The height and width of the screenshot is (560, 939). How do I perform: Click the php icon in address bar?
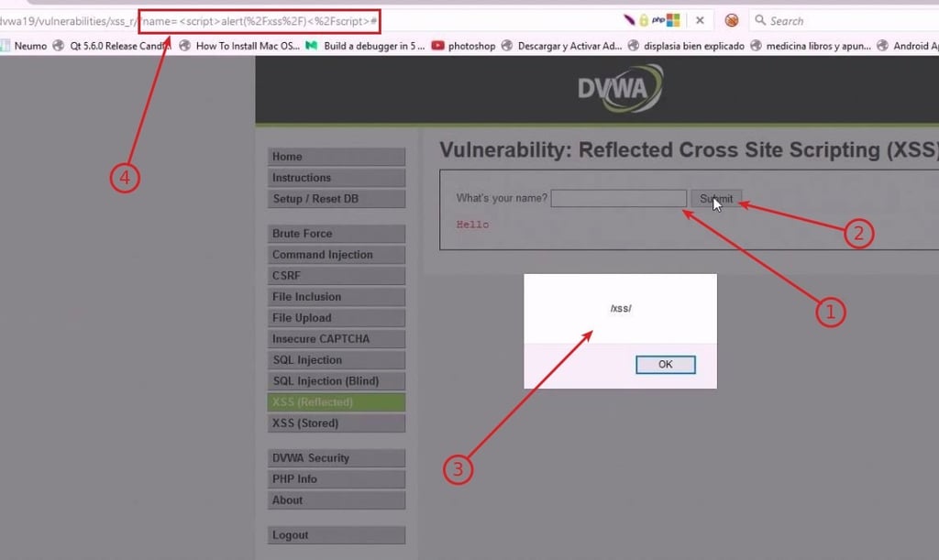[658, 20]
